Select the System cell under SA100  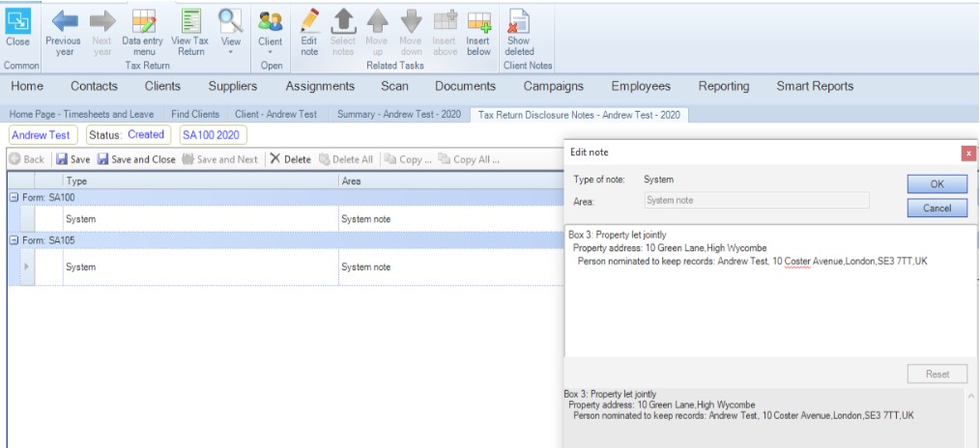click(201, 219)
